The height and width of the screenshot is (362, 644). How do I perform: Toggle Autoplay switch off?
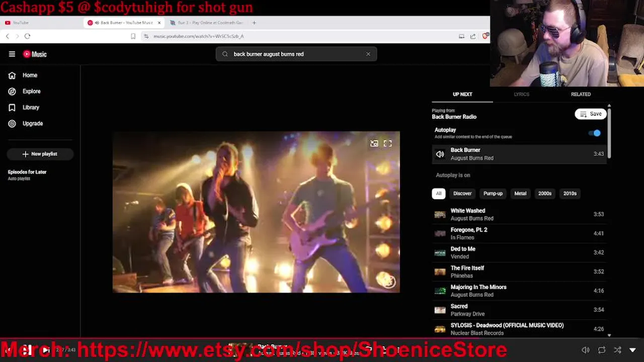[595, 133]
